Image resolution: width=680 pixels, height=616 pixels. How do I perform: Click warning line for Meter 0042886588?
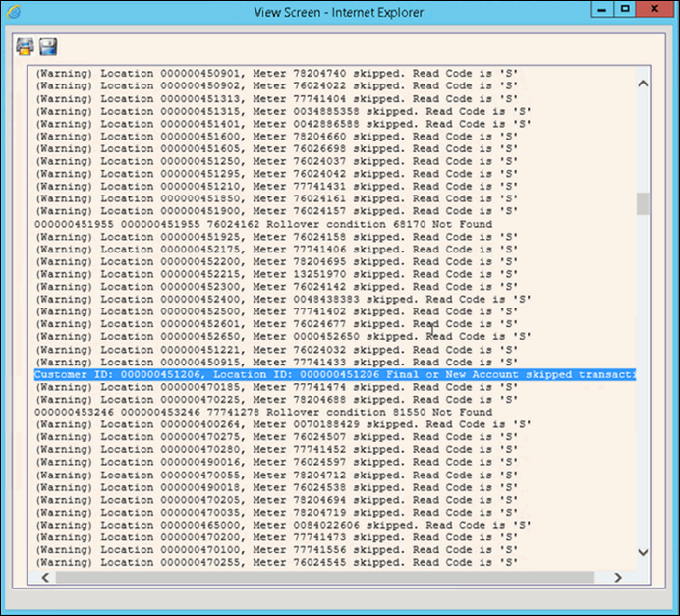point(283,124)
